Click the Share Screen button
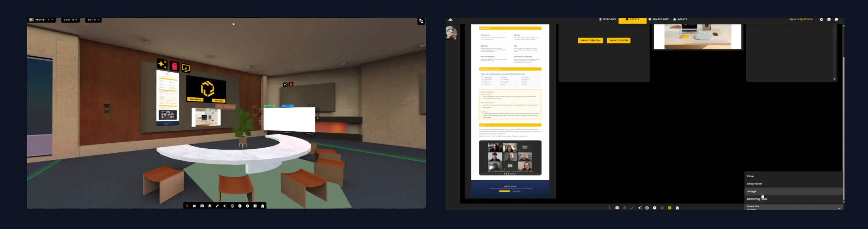 coord(618,41)
